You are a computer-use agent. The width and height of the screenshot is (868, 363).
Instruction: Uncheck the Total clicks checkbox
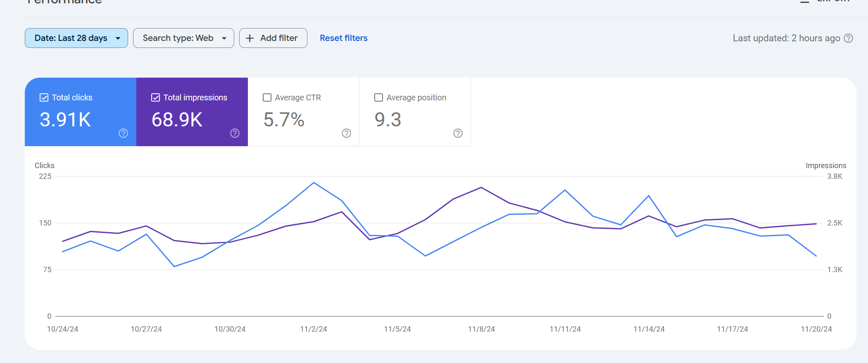(44, 97)
